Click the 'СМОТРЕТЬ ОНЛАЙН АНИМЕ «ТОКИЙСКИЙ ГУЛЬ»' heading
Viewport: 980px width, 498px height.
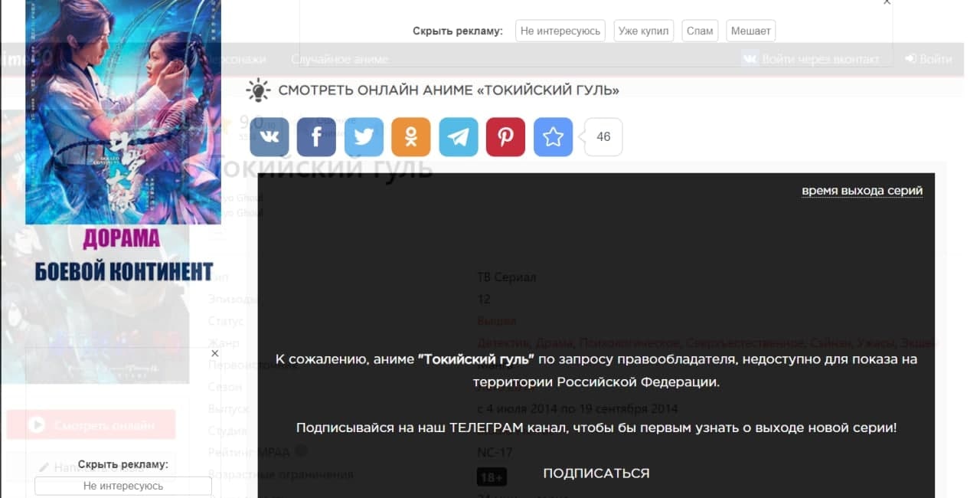pos(449,90)
